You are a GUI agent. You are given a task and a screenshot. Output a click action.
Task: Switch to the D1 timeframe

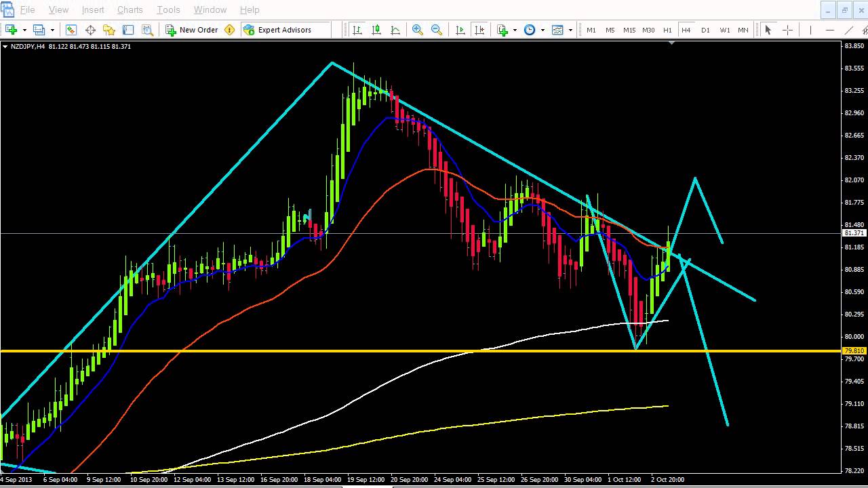point(705,30)
